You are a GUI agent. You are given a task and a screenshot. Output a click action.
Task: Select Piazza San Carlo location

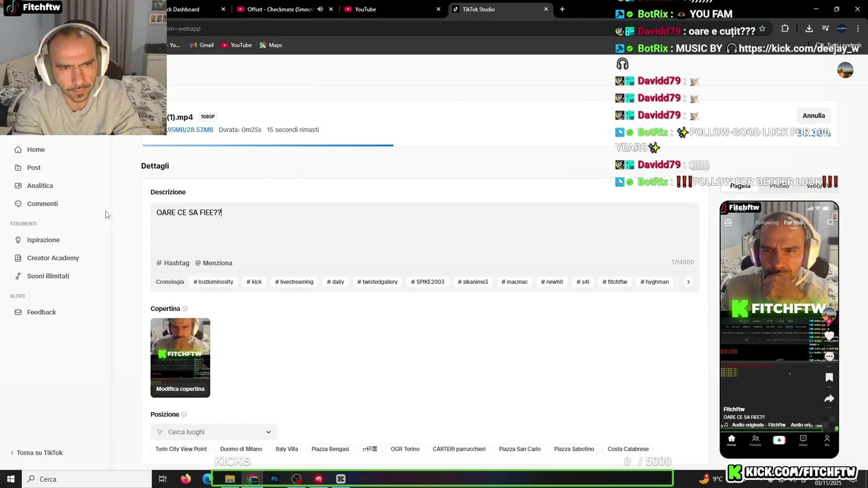(x=520, y=449)
